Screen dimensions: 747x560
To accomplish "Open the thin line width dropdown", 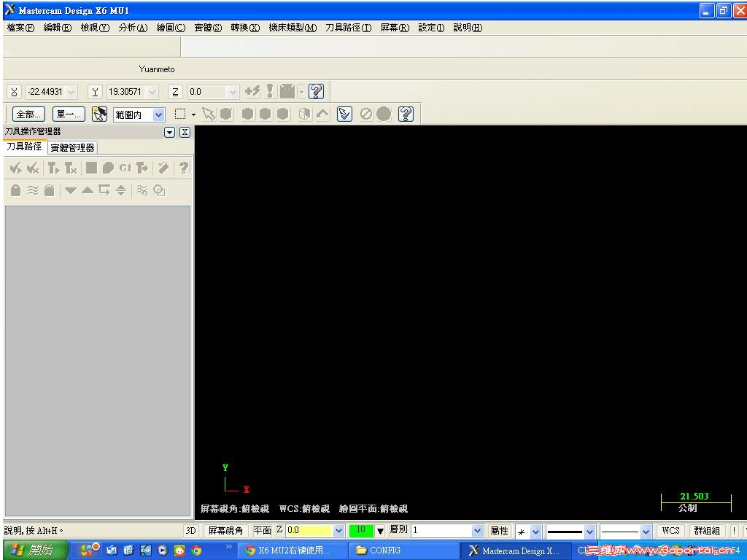I will (646, 531).
